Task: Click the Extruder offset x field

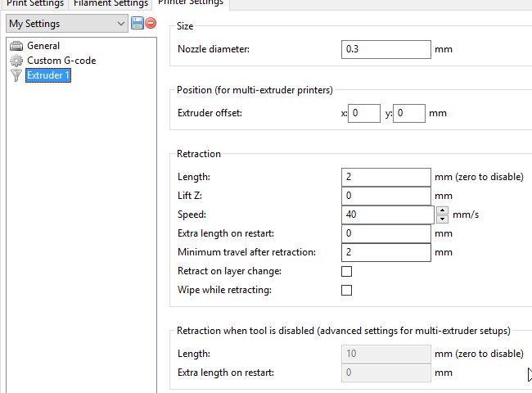Action: [x=364, y=113]
